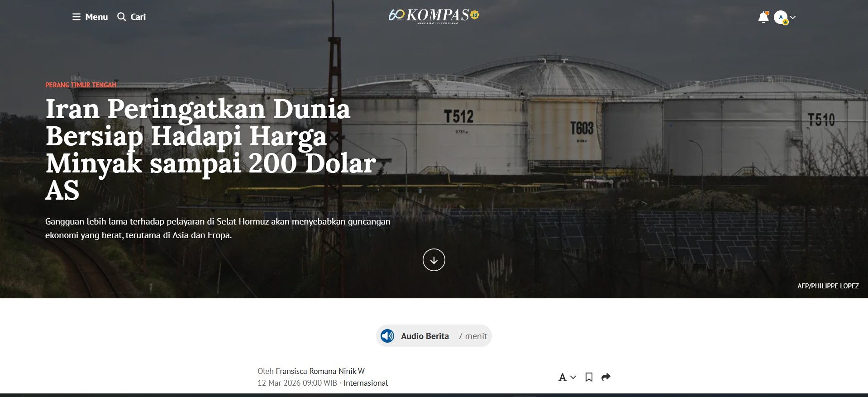Open the hamburger Menu icon
The width and height of the screenshot is (868, 397).
pyautogui.click(x=76, y=17)
